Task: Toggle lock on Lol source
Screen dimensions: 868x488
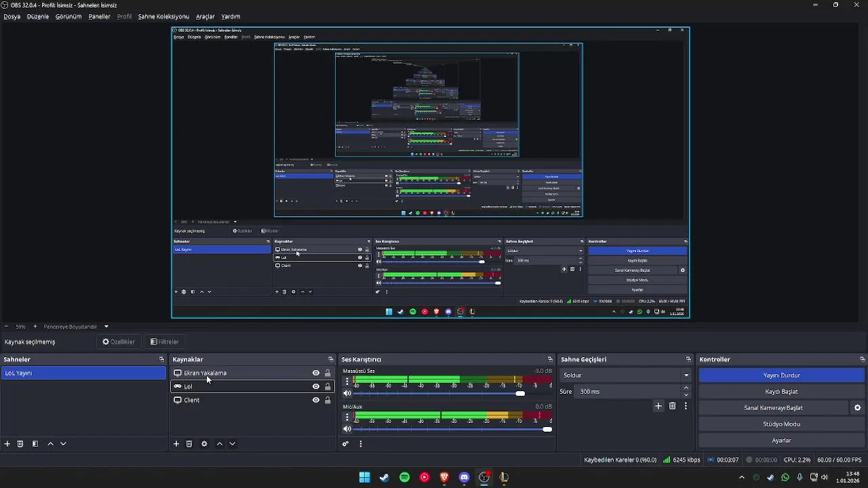Action: click(328, 386)
